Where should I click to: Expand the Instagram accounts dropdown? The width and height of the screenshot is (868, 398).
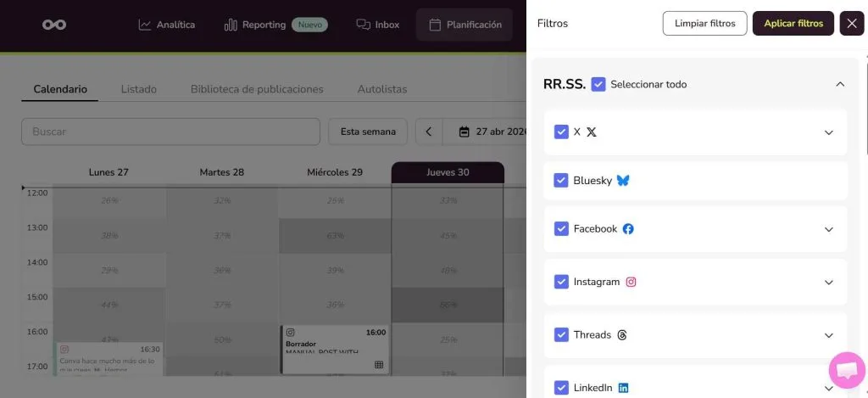click(x=829, y=282)
